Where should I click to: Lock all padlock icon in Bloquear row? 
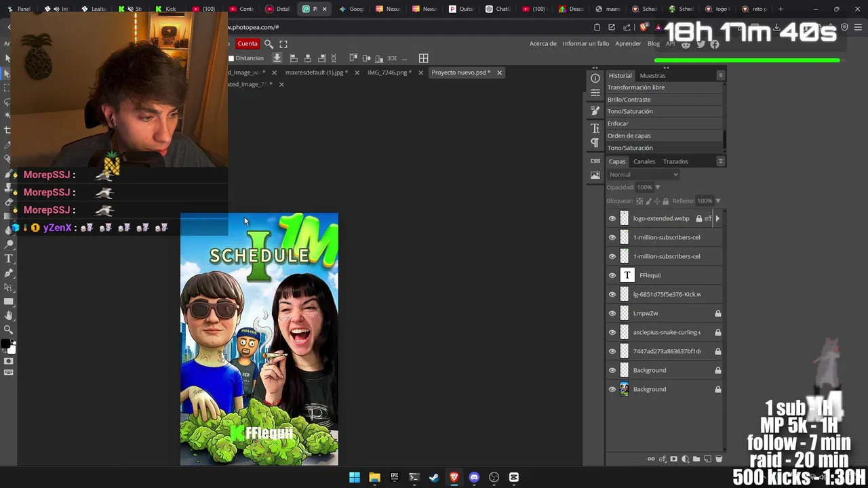[x=665, y=201]
